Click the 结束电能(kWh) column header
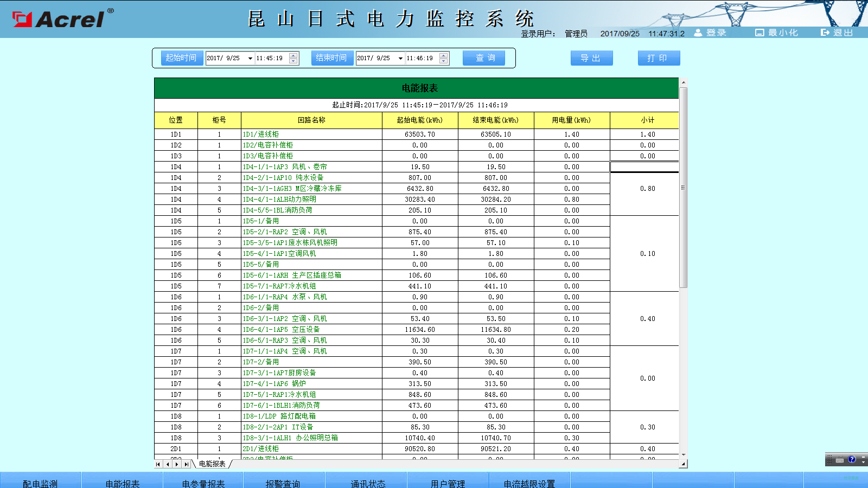This screenshot has width=868, height=488. 496,120
